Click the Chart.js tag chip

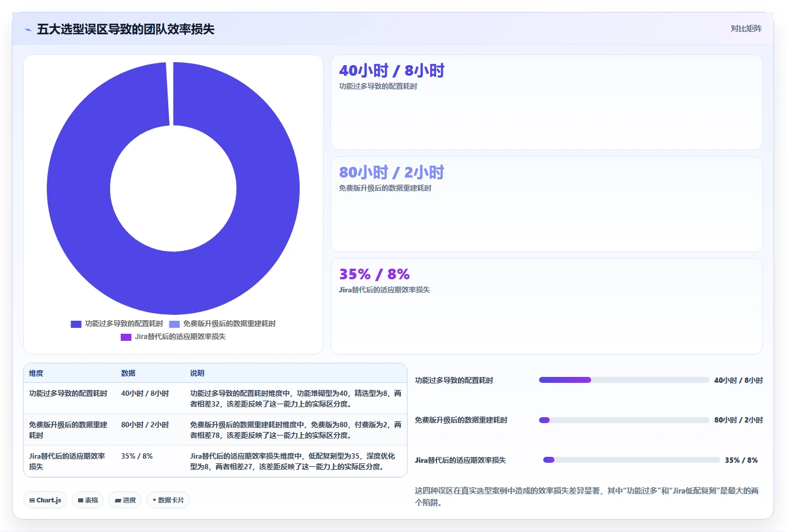[x=45, y=500]
